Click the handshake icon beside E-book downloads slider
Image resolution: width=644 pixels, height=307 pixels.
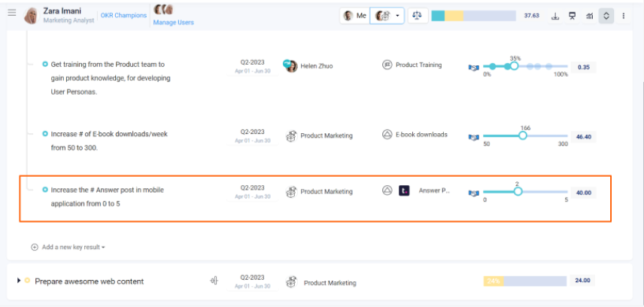[473, 137]
